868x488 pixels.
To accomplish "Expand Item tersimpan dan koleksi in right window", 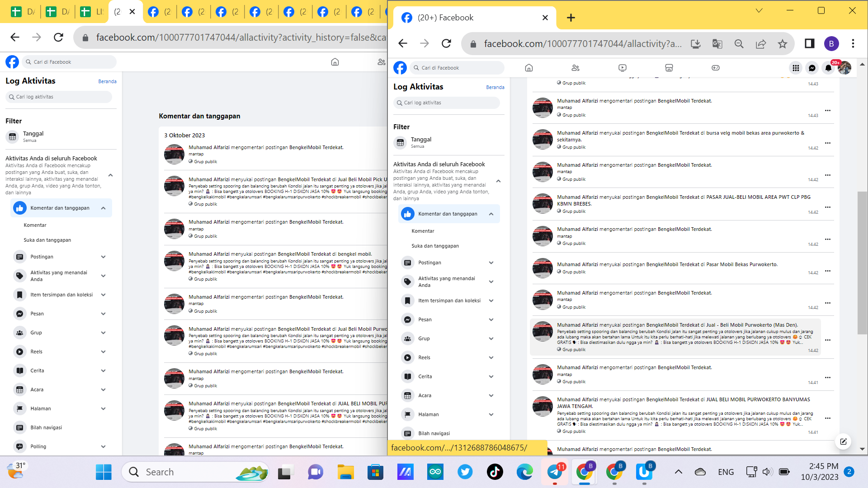I will [491, 301].
